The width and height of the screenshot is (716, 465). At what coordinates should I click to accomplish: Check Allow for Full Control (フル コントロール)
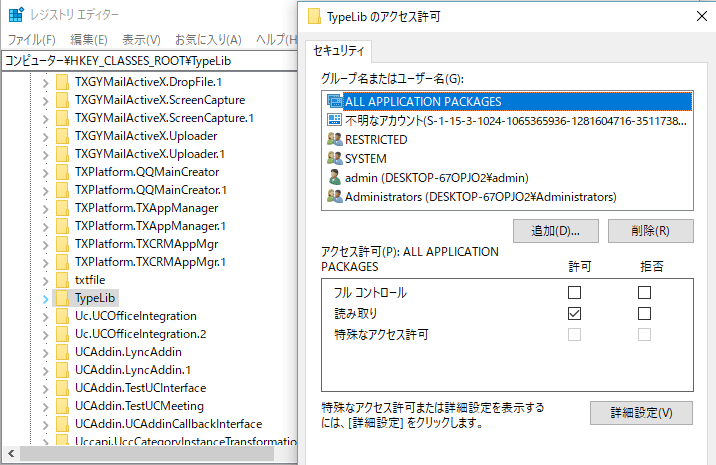point(574,292)
